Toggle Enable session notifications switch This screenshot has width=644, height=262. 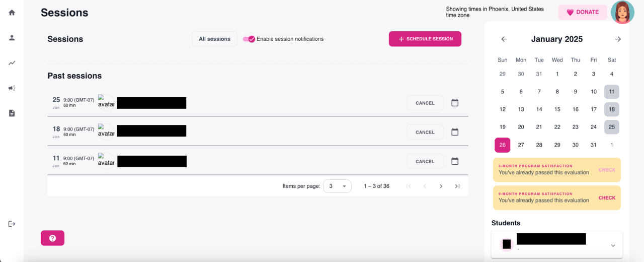[249, 39]
